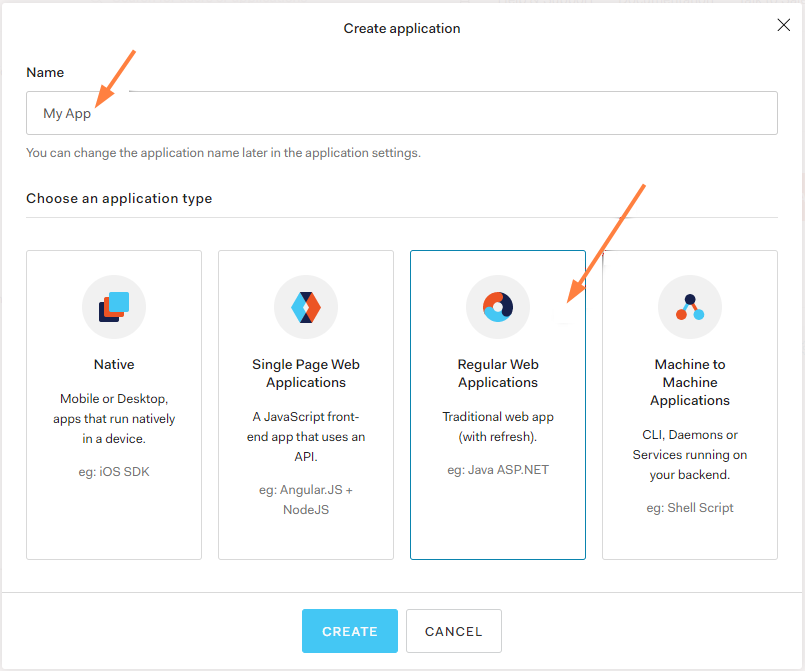The width and height of the screenshot is (805, 671).
Task: Click the 'eg: Java ASP.NET' example text
Action: (x=498, y=470)
